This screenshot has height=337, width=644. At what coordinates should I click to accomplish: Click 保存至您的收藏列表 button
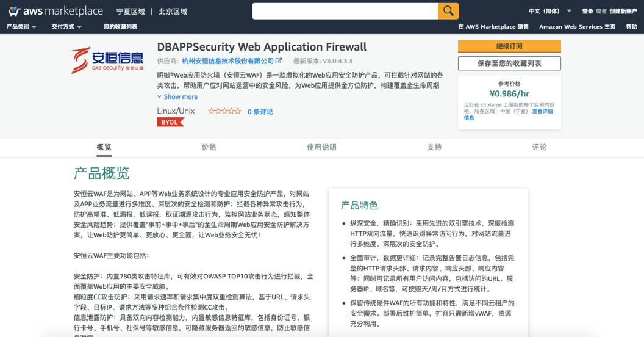509,63
